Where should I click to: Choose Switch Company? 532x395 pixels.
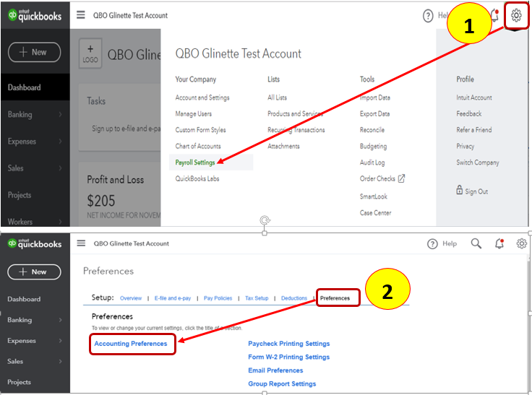pyautogui.click(x=478, y=162)
